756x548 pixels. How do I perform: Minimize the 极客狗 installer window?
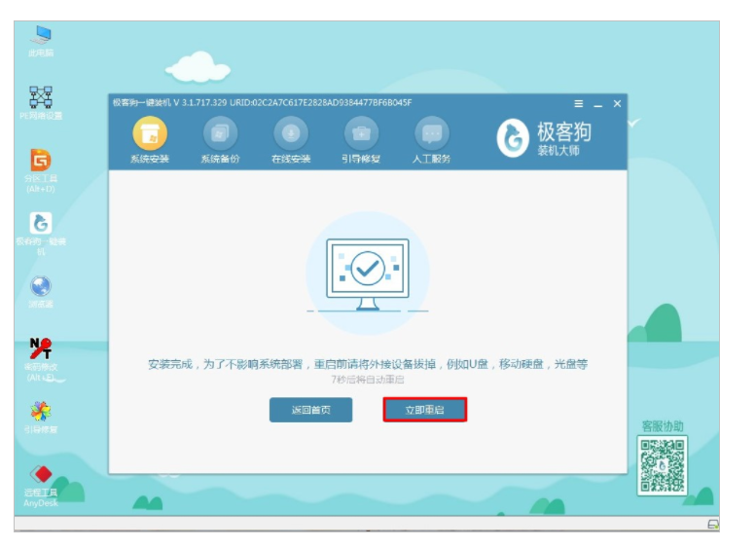tap(597, 104)
